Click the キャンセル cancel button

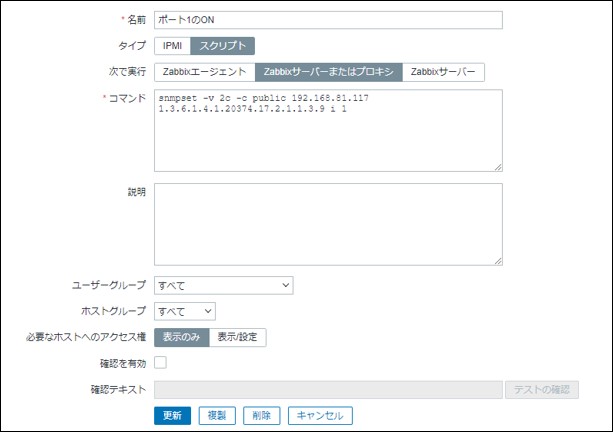tap(320, 415)
